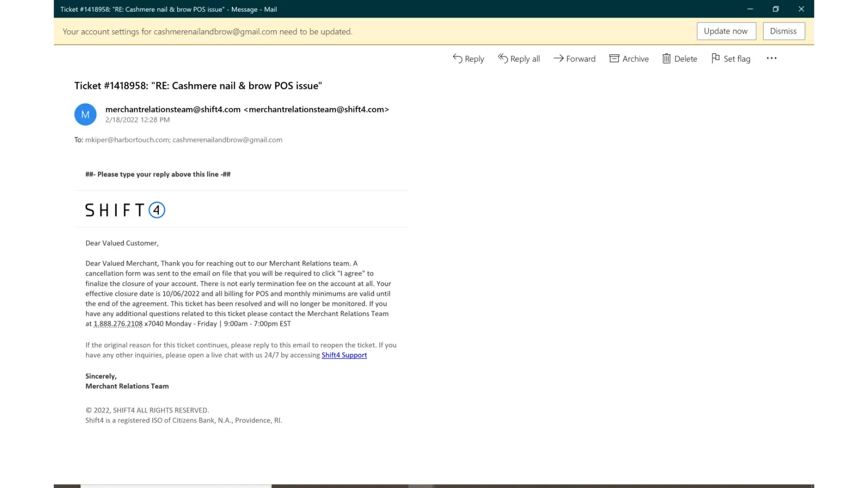Click the phone number 1.888.276.2108
This screenshot has height=488, width=868.
(x=118, y=324)
